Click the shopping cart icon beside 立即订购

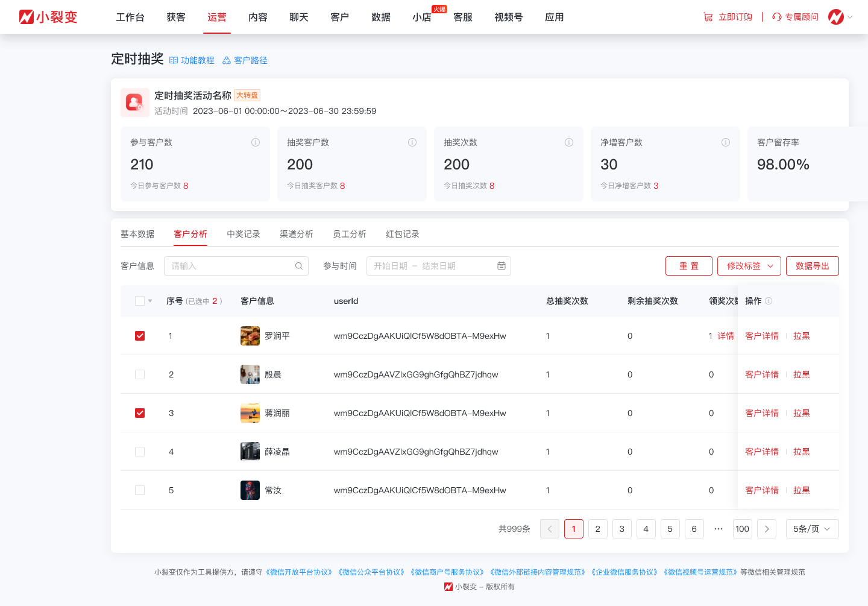point(708,17)
